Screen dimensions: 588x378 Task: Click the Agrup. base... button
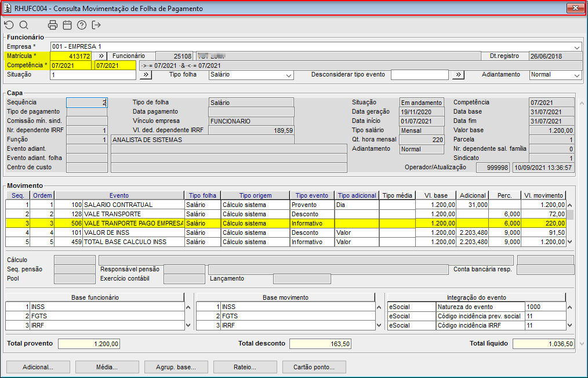pyautogui.click(x=176, y=367)
